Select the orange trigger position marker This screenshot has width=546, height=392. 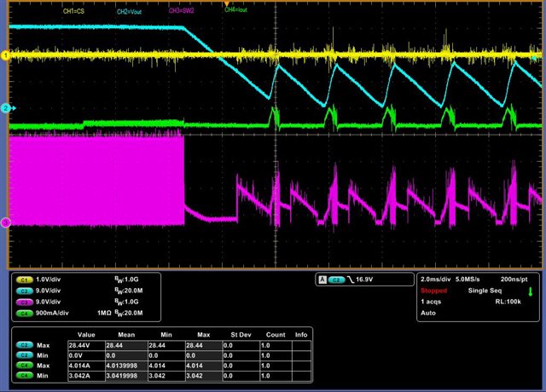click(x=227, y=3)
